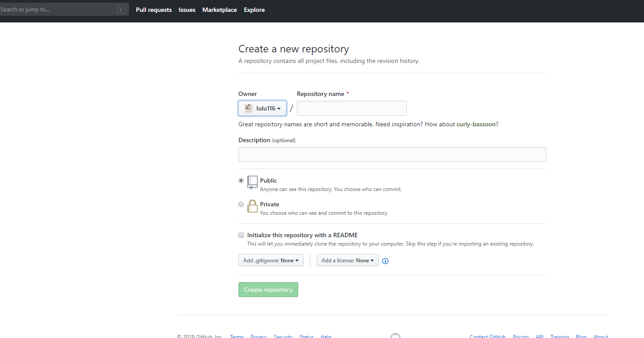Click the lulu116 avatar image
644x338 pixels.
pyautogui.click(x=249, y=108)
